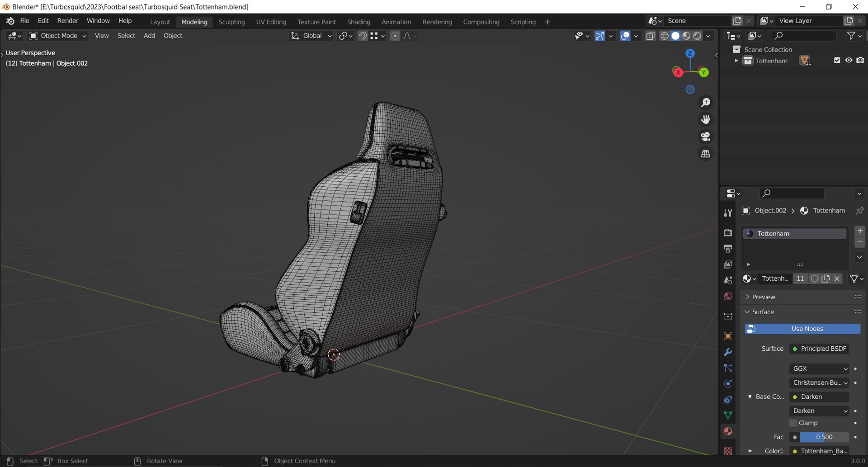Viewport: 868px width, 467px height.
Task: Open the World properties tab
Action: (x=728, y=296)
